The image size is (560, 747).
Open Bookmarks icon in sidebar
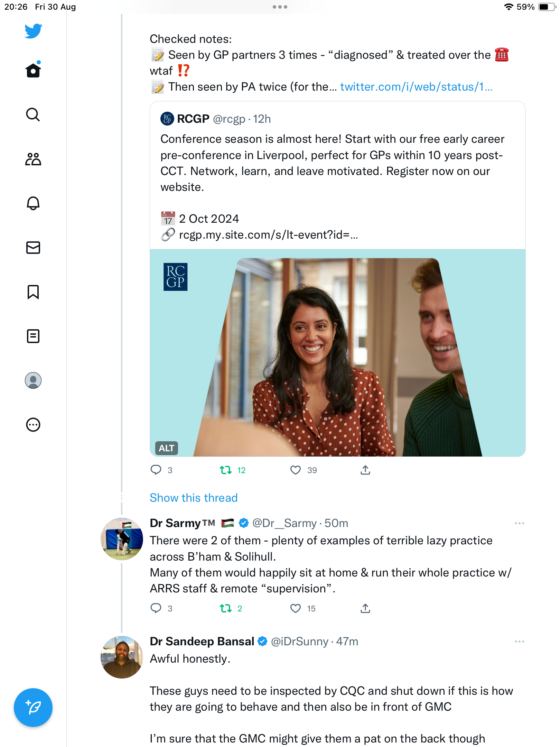pos(33,292)
